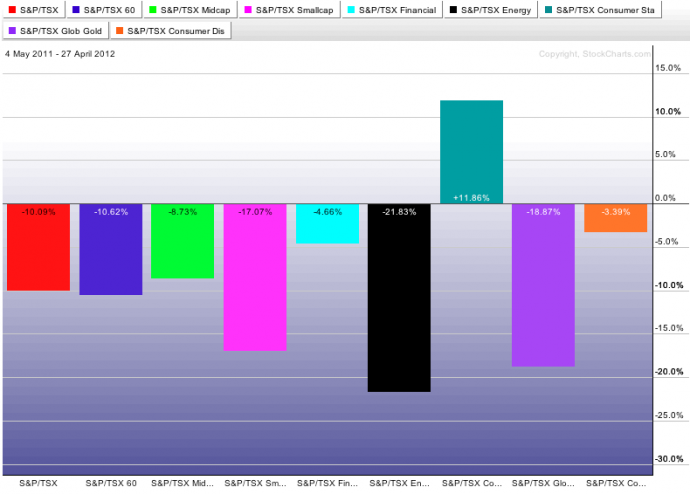690x494 pixels.
Task: Click the StockCharts.com copyright text
Action: tap(594, 54)
